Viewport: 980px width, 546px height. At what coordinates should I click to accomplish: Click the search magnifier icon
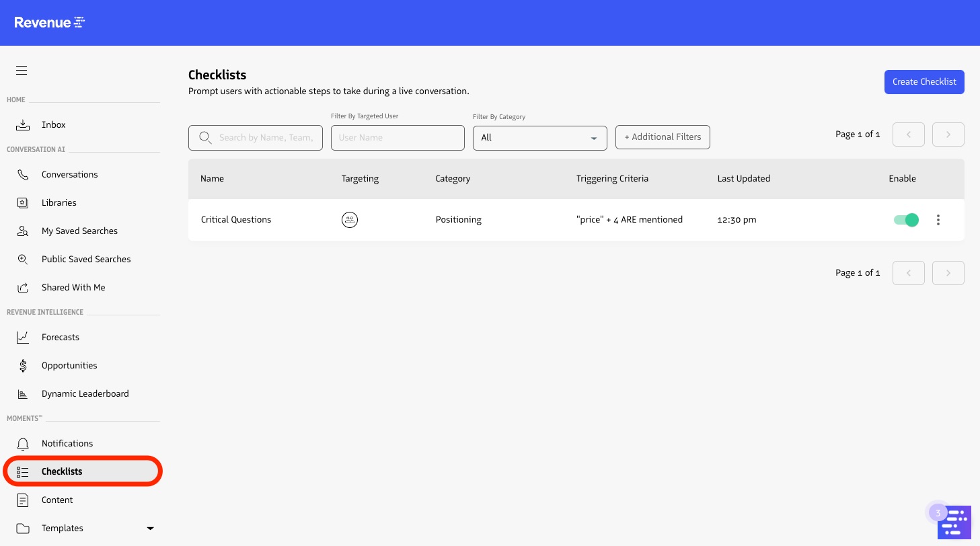click(205, 137)
